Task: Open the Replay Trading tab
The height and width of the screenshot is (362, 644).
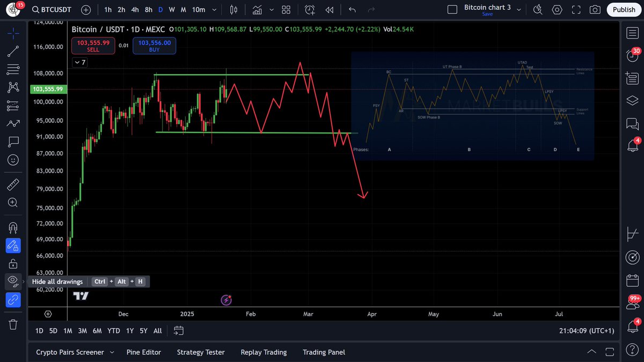Action: (x=264, y=352)
